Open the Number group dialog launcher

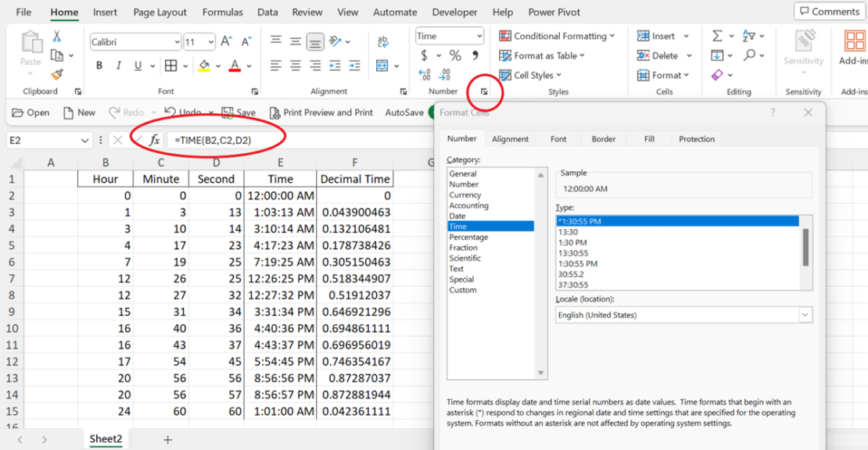tap(484, 92)
